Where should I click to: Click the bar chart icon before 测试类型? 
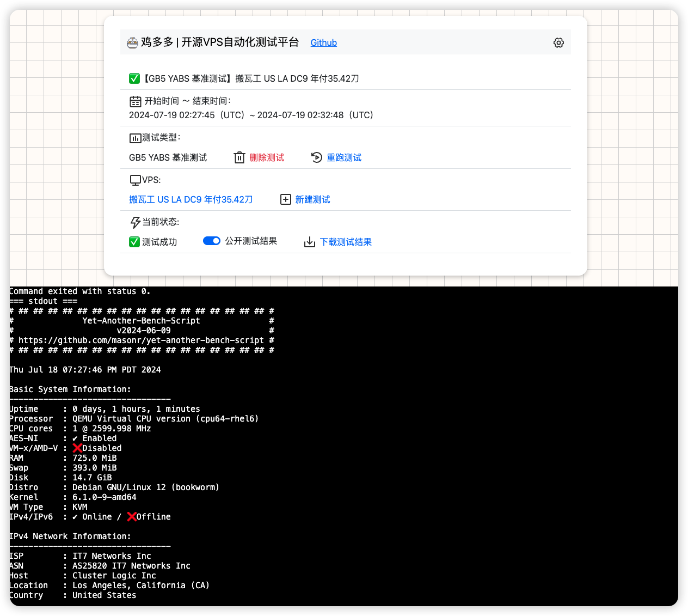click(x=135, y=138)
